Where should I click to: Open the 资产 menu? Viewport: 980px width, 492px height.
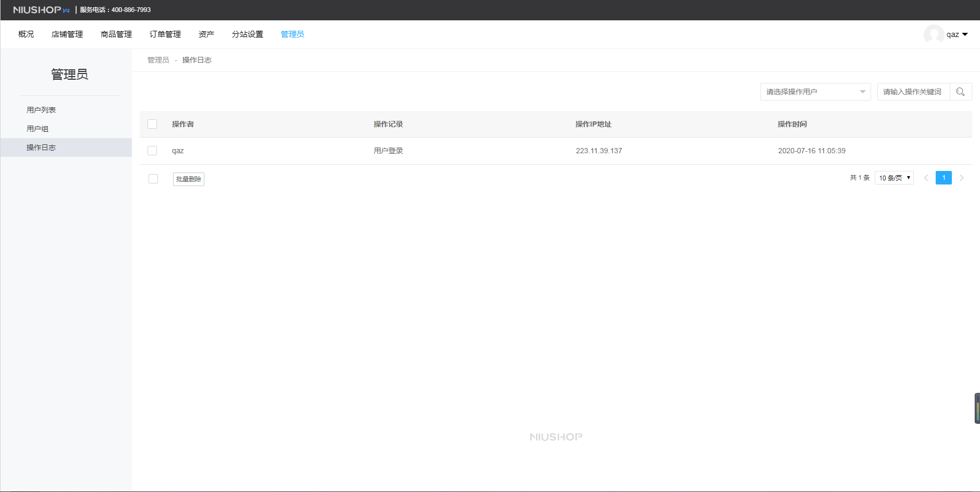206,34
